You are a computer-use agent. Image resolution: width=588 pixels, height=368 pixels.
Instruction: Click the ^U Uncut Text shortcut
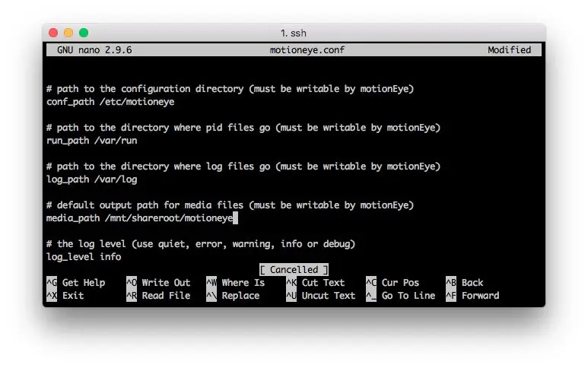[x=321, y=296]
